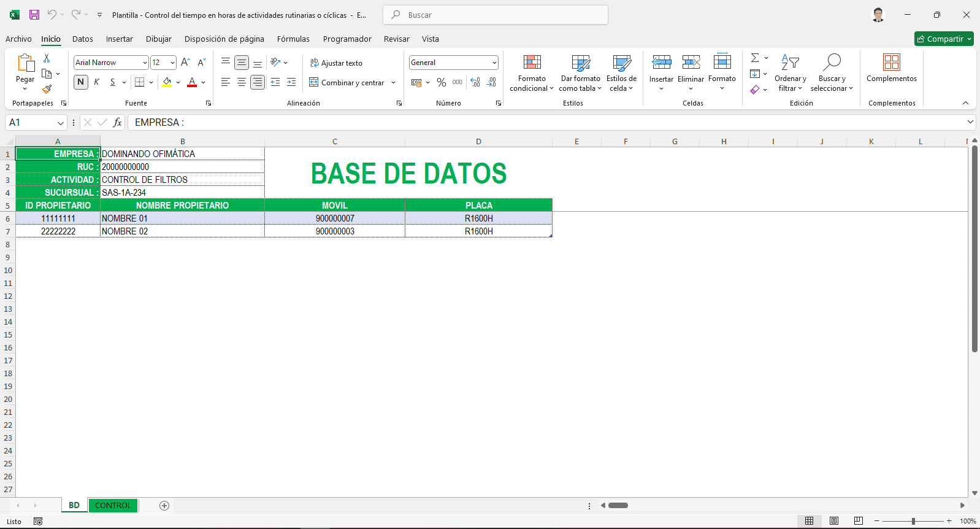This screenshot has height=529, width=980.
Task: Expand the formula bar
Action: point(970,122)
